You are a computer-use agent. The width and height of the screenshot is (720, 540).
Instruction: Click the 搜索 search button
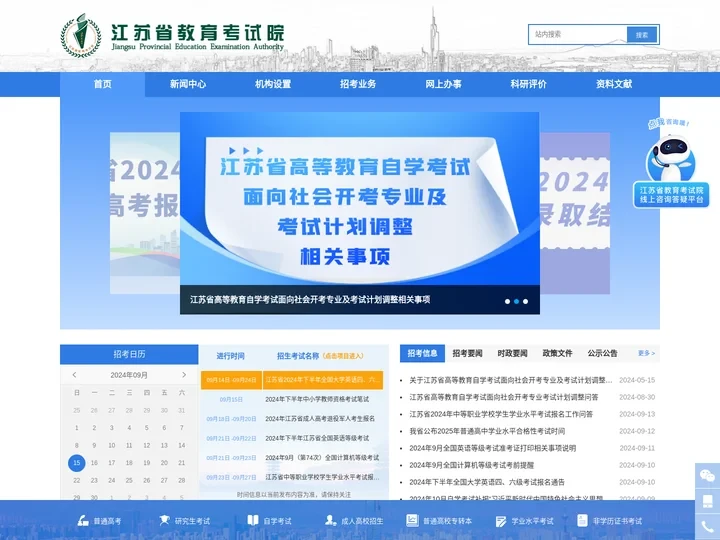(642, 35)
